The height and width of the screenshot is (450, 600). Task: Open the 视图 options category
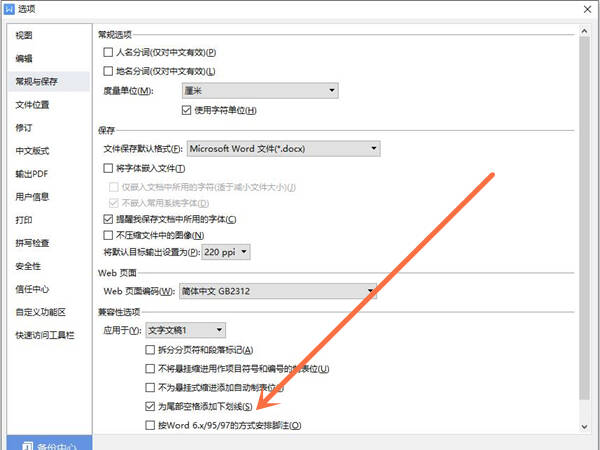(x=24, y=36)
